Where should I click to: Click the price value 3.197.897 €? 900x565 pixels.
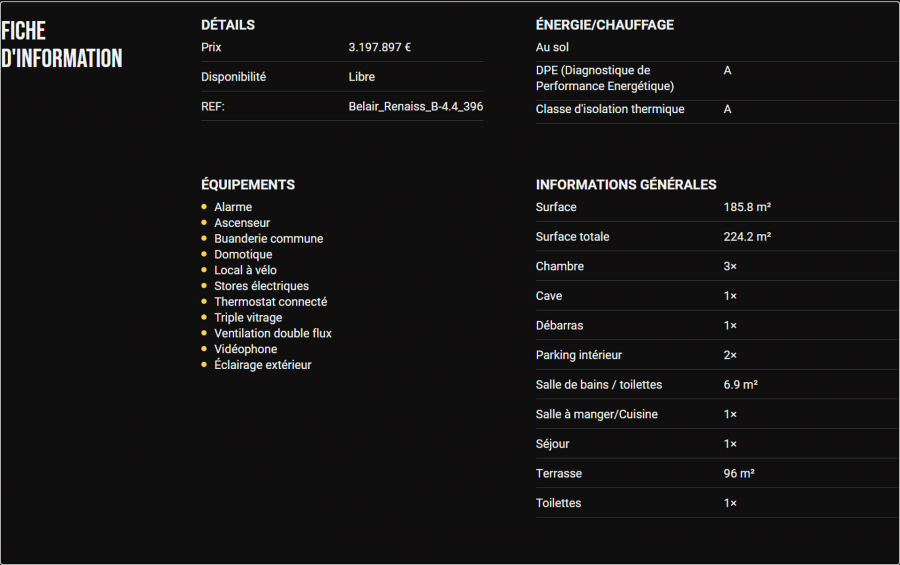click(x=380, y=47)
